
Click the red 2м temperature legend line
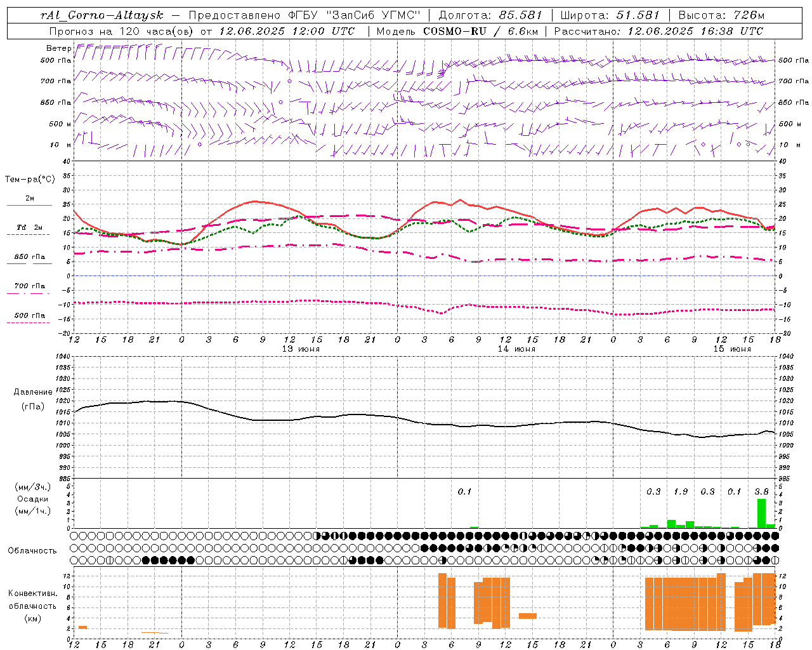click(x=29, y=206)
